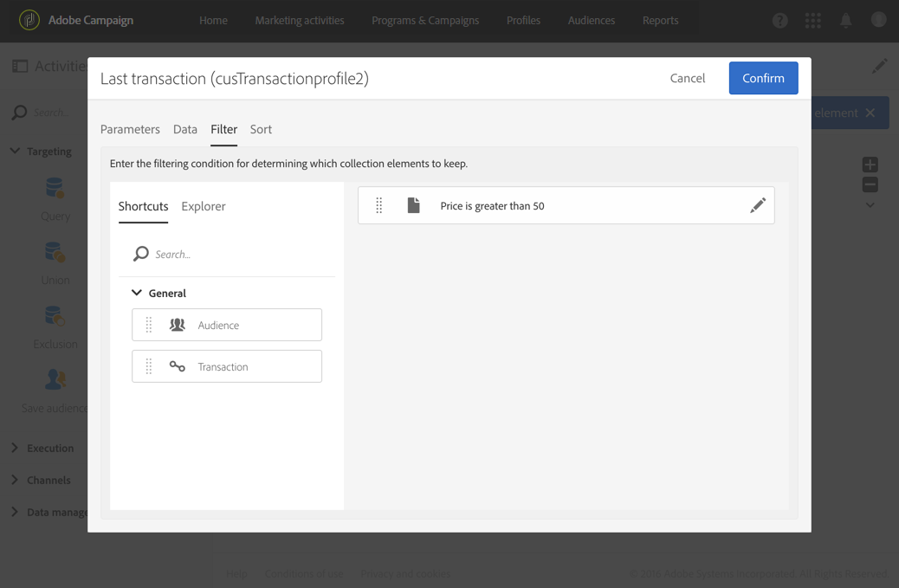Open the Sort tab
Screen dimensions: 899x588
point(261,129)
